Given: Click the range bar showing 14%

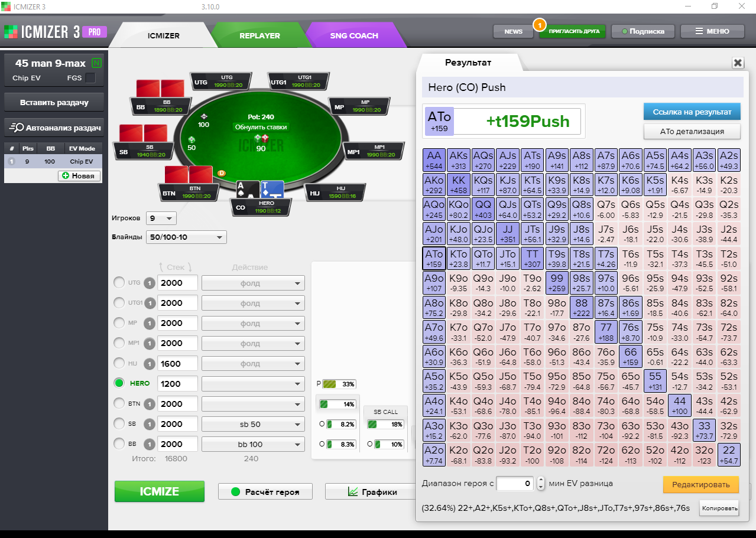Looking at the screenshot, I should (x=338, y=405).
